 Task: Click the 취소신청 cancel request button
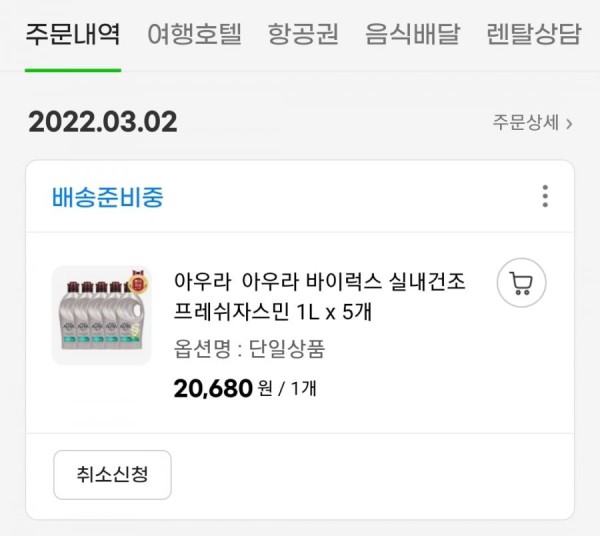pos(112,475)
